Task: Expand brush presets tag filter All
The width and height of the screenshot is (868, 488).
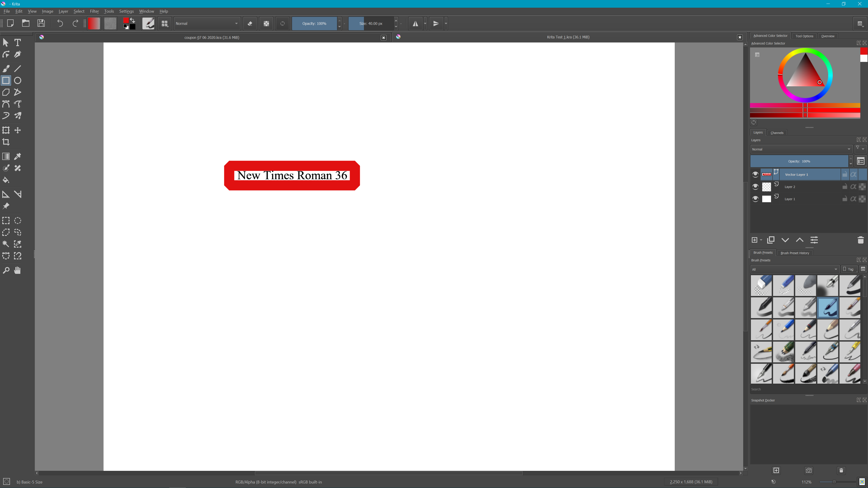Action: point(794,269)
